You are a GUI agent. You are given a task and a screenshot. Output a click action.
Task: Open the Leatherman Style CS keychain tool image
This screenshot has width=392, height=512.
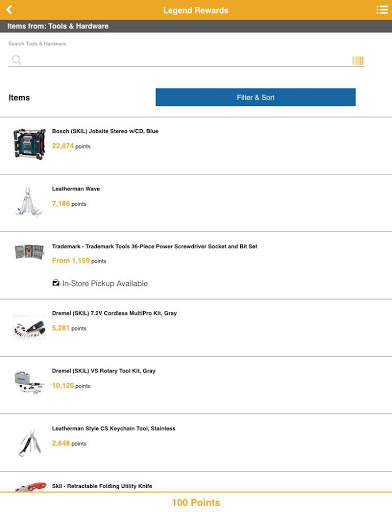click(30, 443)
